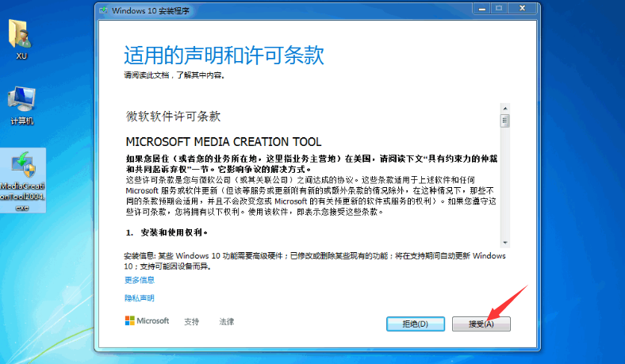Select MediaCreationTool2004.exe desktop icon
Viewport: 625px width, 364px height.
(x=22, y=179)
